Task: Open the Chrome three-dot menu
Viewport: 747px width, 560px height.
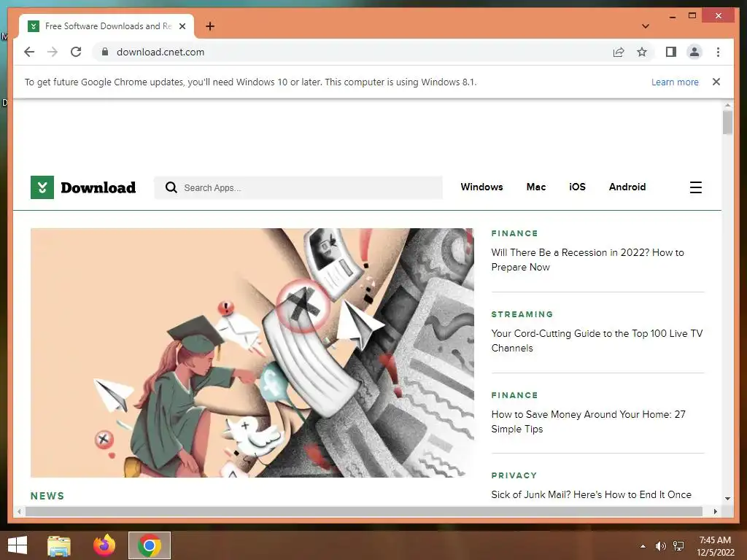Action: click(x=718, y=52)
